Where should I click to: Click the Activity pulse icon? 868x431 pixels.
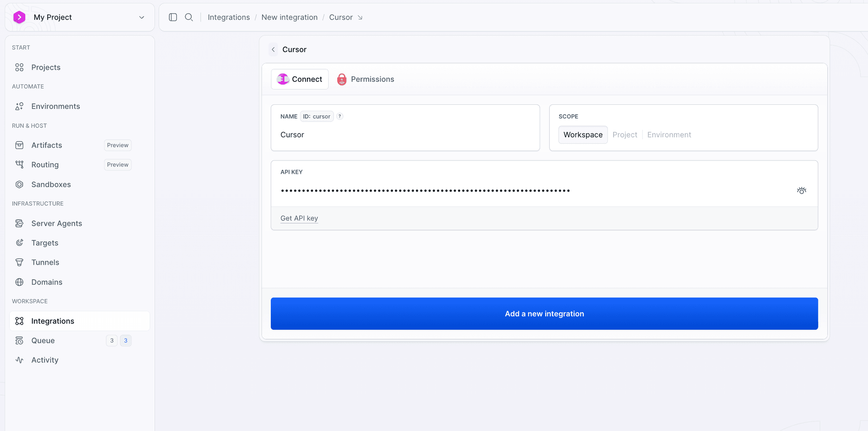click(x=19, y=360)
